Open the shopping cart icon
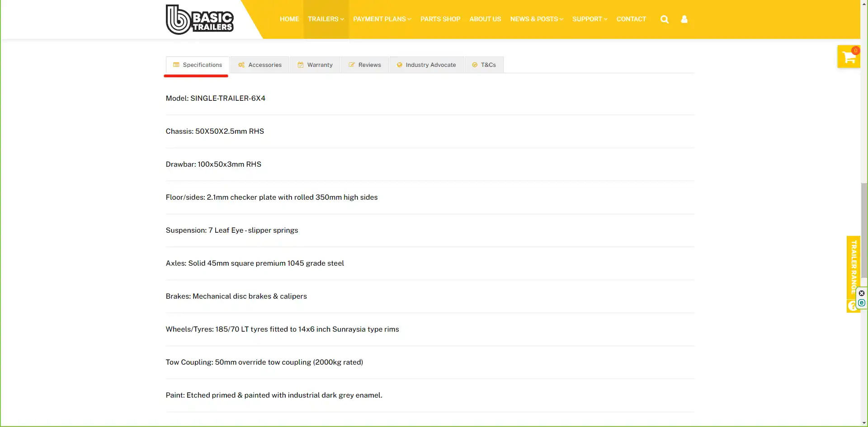868x427 pixels. 849,57
